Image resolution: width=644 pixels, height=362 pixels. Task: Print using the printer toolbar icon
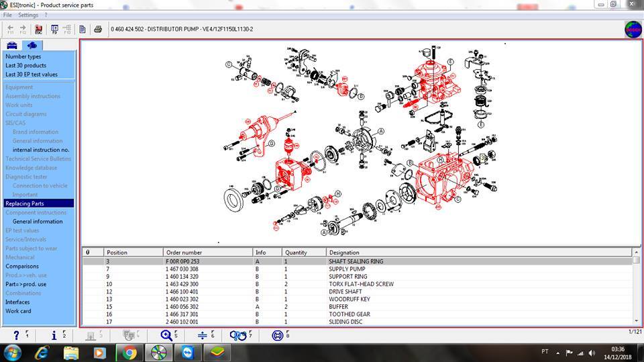(x=98, y=29)
